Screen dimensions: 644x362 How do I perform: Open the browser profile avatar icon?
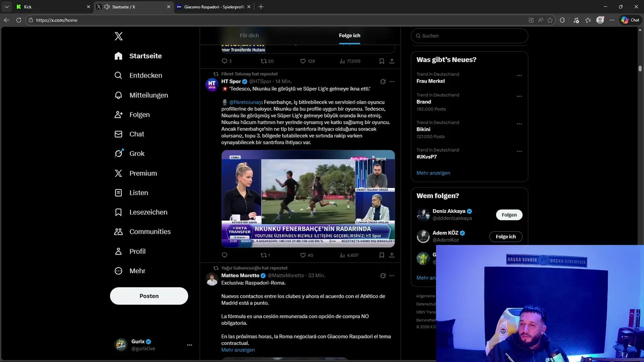click(x=600, y=20)
